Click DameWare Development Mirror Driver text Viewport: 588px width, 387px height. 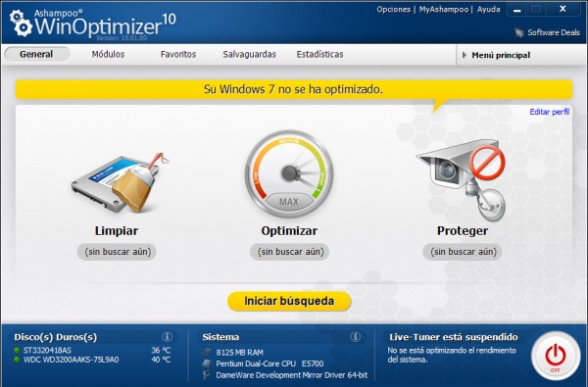pos(292,375)
